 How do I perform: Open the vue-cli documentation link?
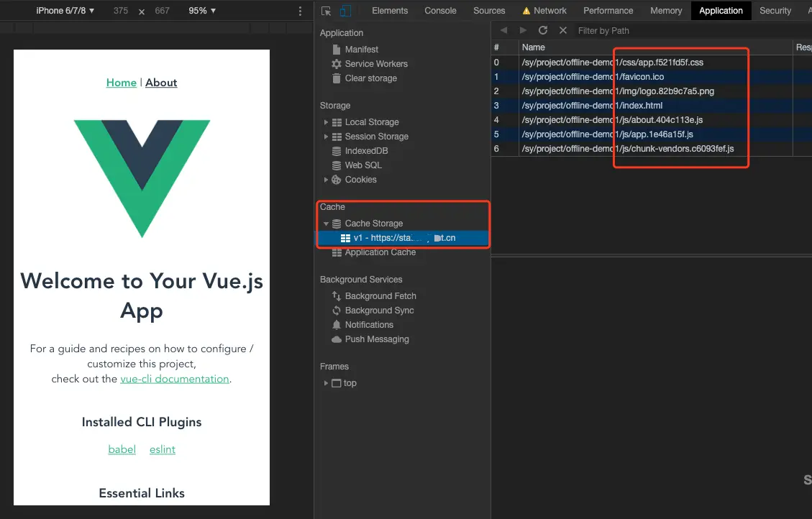(175, 379)
